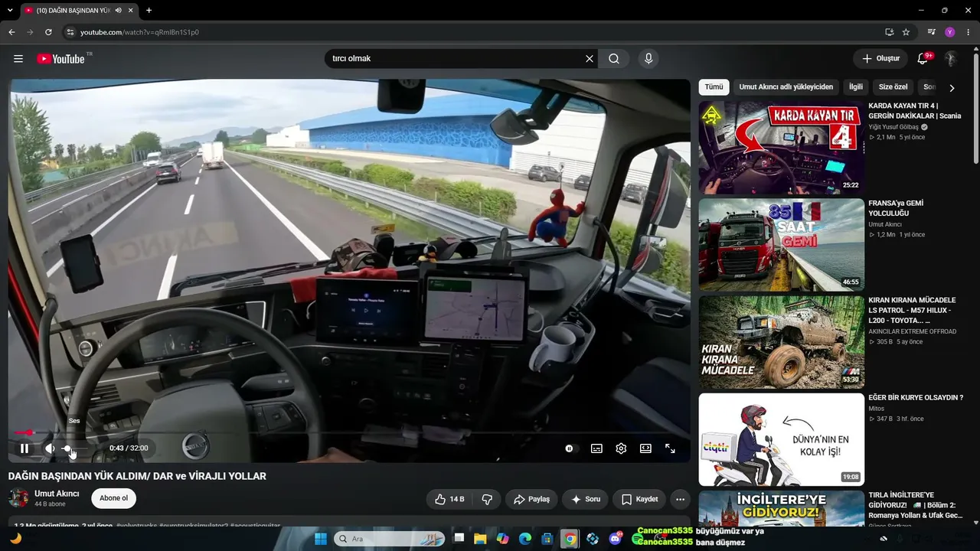The height and width of the screenshot is (551, 980).
Task: Open more actions three-dot menu
Action: tap(680, 499)
